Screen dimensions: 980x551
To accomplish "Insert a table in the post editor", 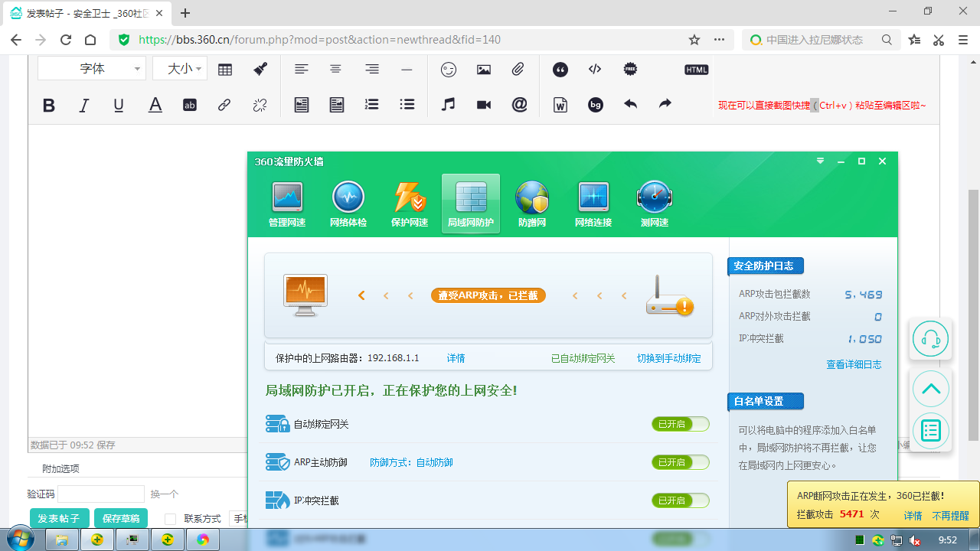I will pos(225,70).
